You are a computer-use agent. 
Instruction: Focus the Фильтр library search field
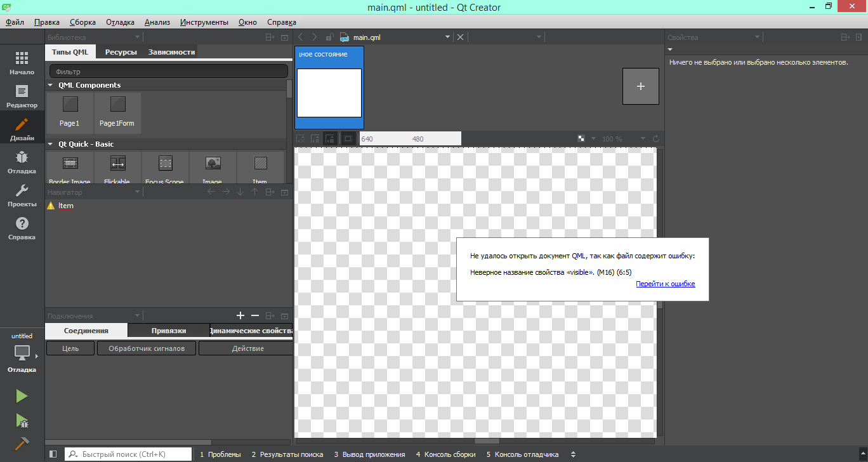coord(169,72)
